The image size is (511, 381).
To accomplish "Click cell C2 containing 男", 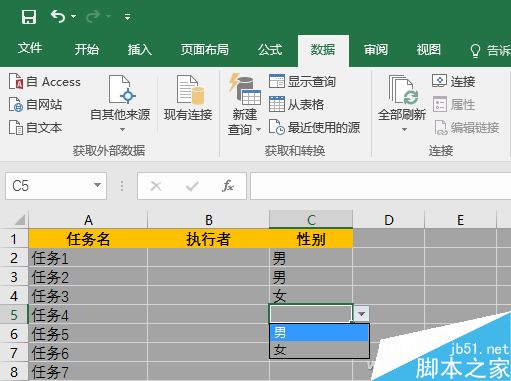I will (x=311, y=258).
